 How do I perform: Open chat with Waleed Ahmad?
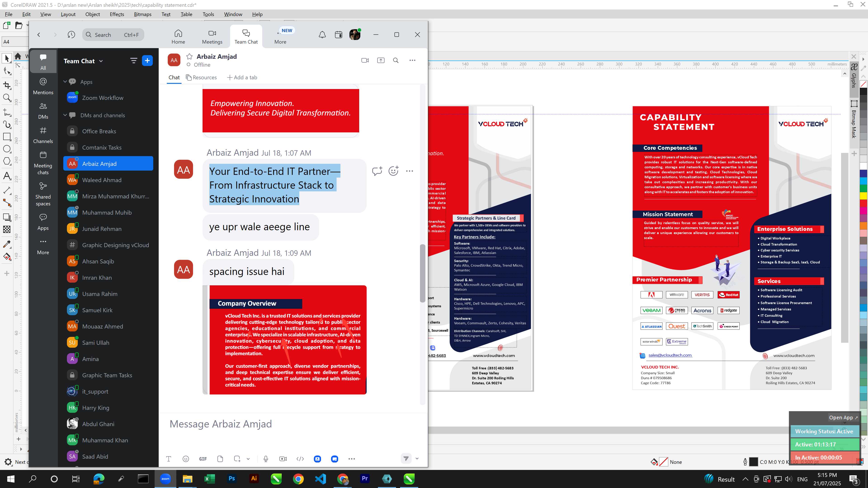(108, 180)
